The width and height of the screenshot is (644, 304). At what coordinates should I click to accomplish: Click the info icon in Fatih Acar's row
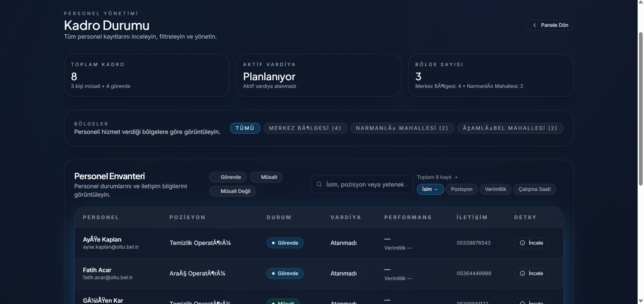(x=522, y=273)
